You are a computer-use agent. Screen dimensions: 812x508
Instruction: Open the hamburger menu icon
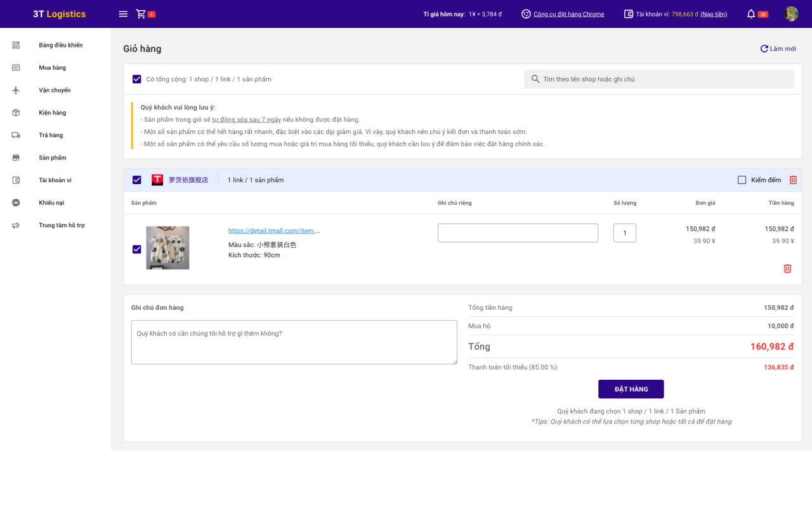pos(123,14)
